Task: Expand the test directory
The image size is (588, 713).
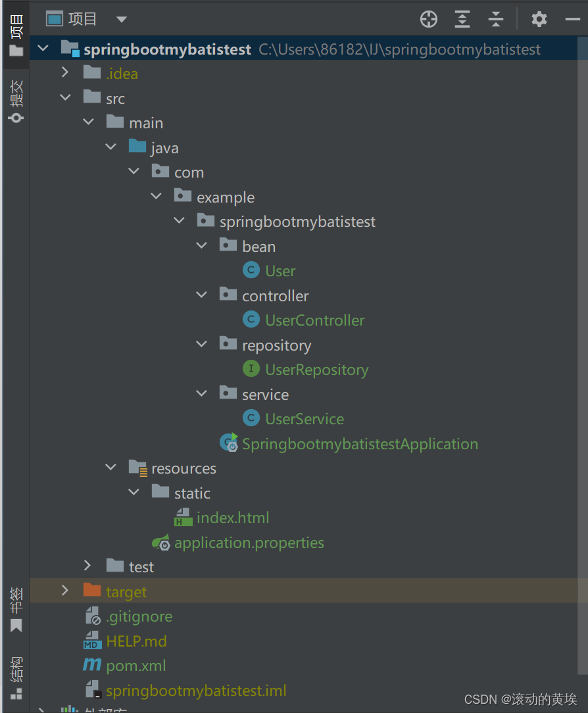Action: [87, 566]
